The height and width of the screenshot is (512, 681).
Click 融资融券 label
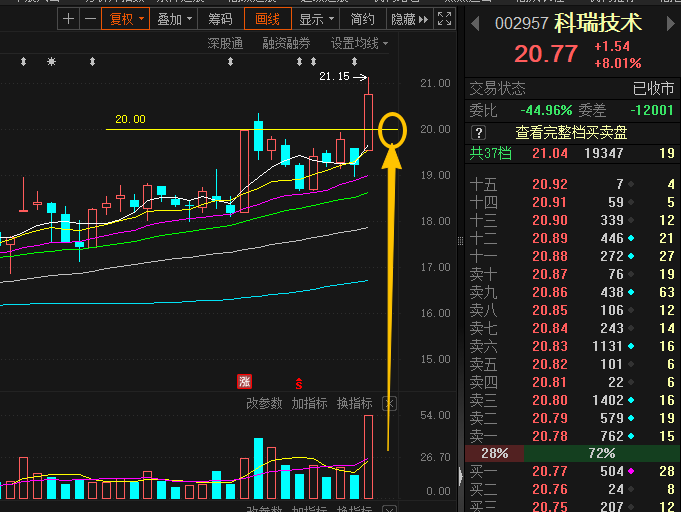click(286, 43)
